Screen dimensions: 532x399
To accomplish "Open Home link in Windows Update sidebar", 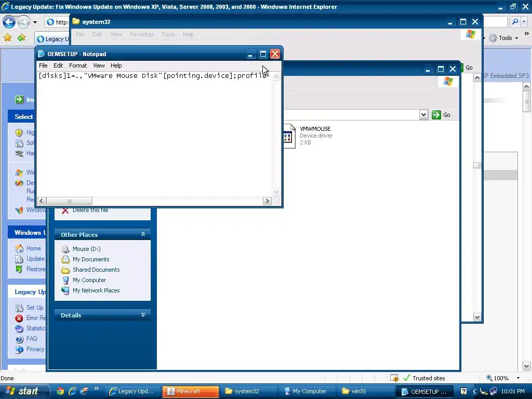I will 34,248.
